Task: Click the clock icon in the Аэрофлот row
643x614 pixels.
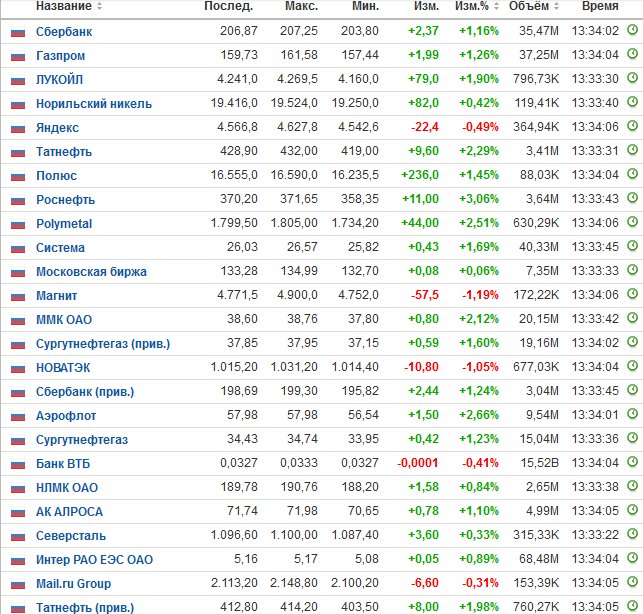Action: click(633, 414)
